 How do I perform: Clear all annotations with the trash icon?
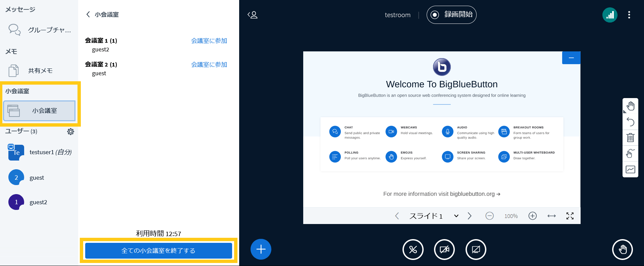[631, 137]
